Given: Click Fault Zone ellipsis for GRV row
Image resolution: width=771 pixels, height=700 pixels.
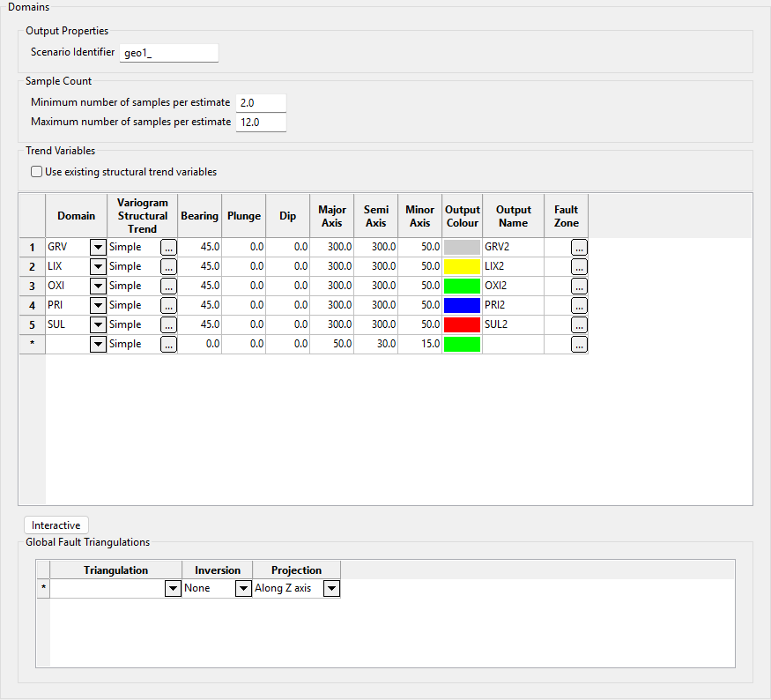Looking at the screenshot, I should tap(579, 248).
